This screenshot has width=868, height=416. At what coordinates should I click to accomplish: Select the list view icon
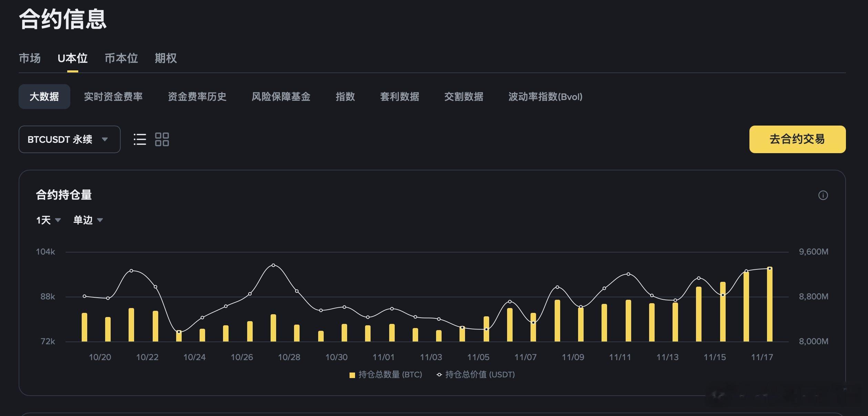click(139, 139)
